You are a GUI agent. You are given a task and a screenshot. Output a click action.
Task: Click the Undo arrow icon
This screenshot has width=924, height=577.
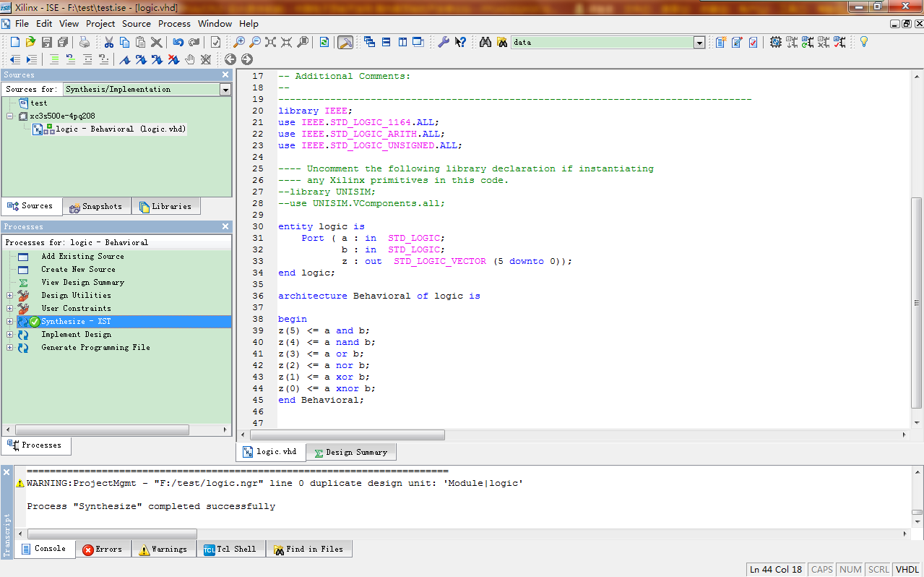(x=178, y=42)
